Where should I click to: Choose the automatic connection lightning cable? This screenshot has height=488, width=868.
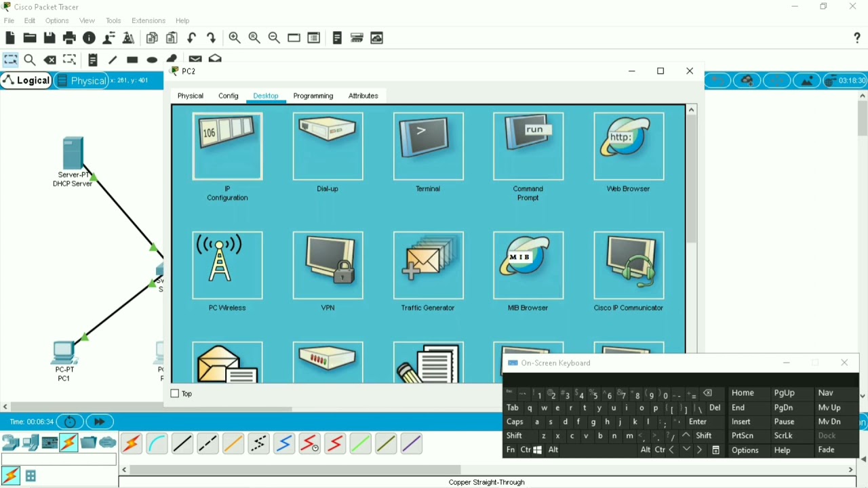pyautogui.click(x=132, y=443)
